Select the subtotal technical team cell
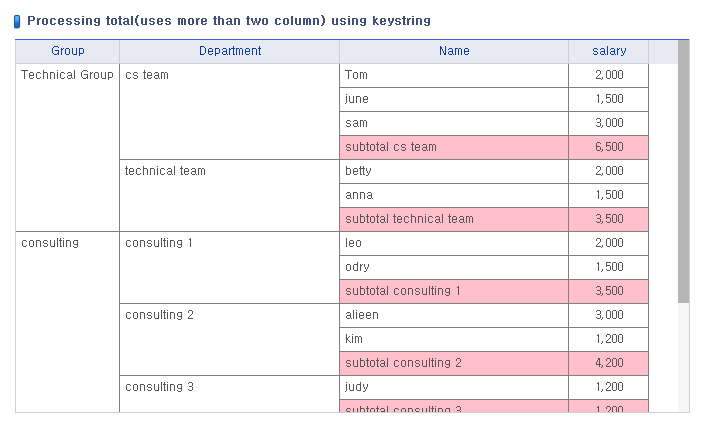 (x=454, y=219)
